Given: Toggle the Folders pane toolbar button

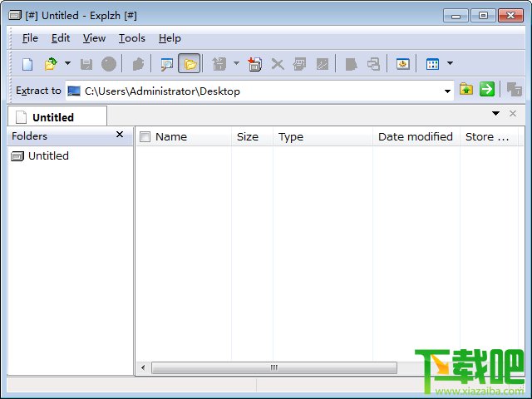Looking at the screenshot, I should pyautogui.click(x=190, y=63).
